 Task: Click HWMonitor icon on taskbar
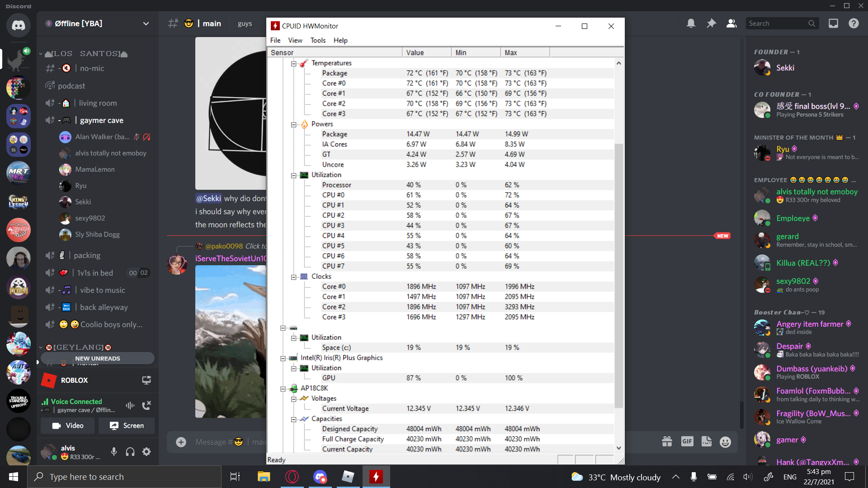(376, 477)
